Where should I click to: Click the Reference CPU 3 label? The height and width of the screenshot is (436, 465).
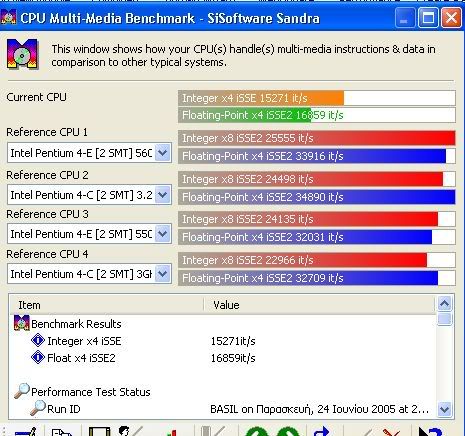(47, 214)
